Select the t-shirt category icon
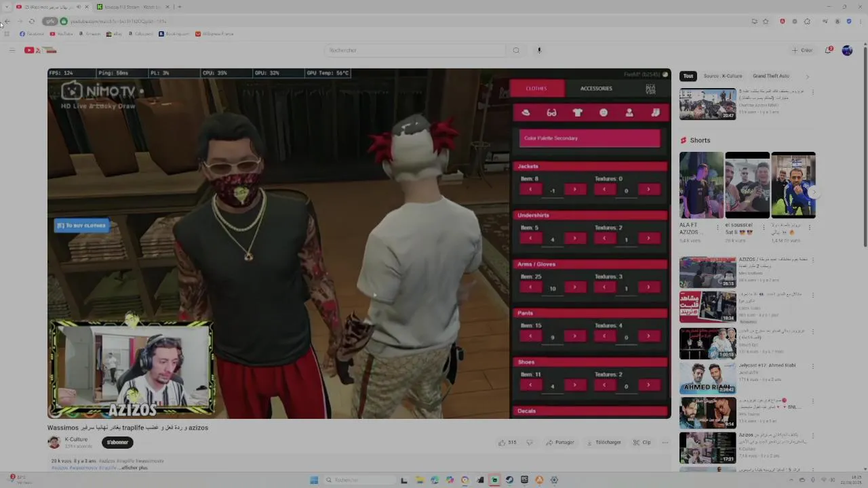 tap(577, 113)
